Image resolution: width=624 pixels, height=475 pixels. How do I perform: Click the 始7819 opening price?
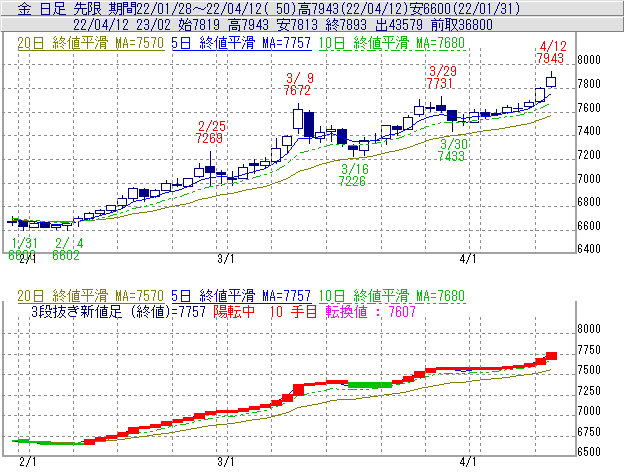199,25
